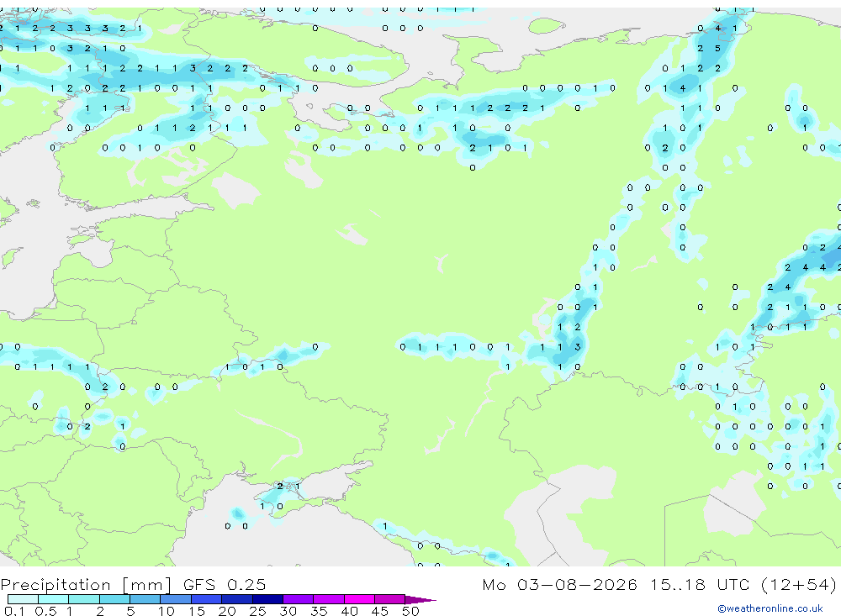The height and width of the screenshot is (616, 841).
Task: Click the 45–50 mm legend color swatch
Action: [390, 599]
